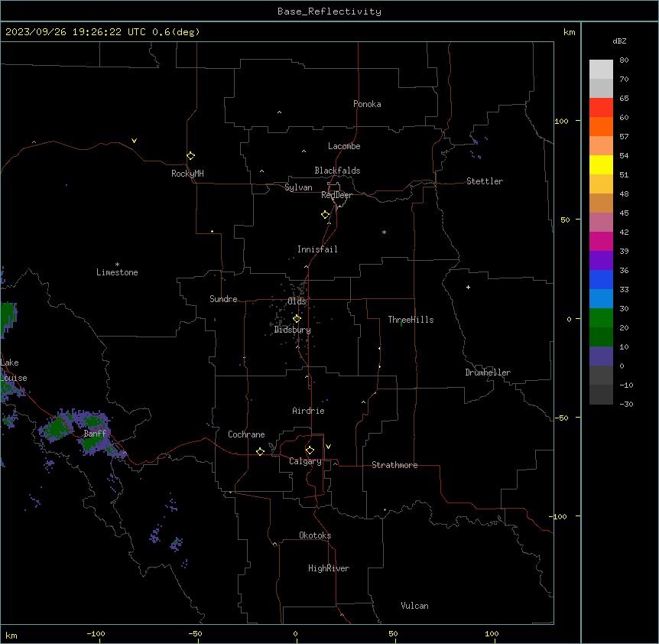
Task: Click the Airdrie city label
Action: [x=308, y=411]
